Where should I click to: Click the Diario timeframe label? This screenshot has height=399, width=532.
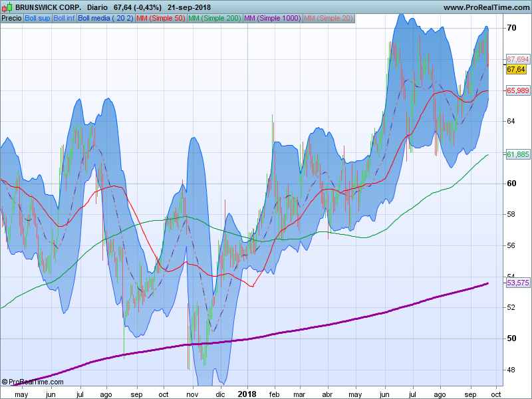coord(97,7)
